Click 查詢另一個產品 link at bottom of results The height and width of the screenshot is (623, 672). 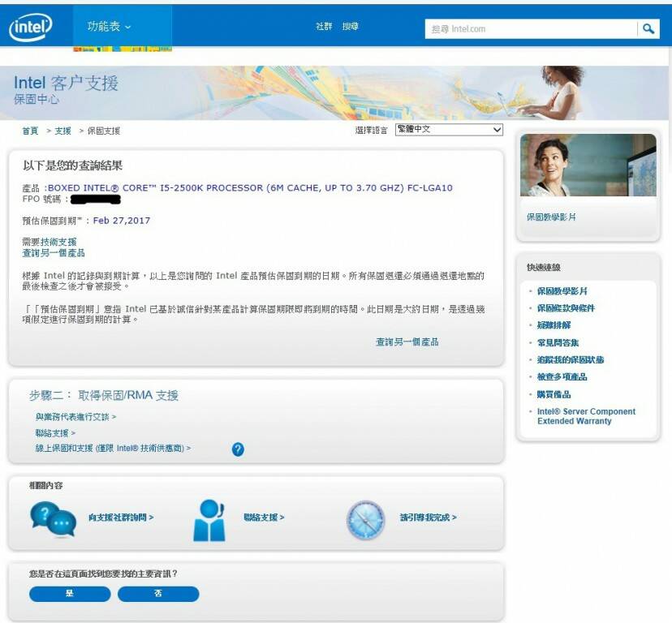coord(407,342)
